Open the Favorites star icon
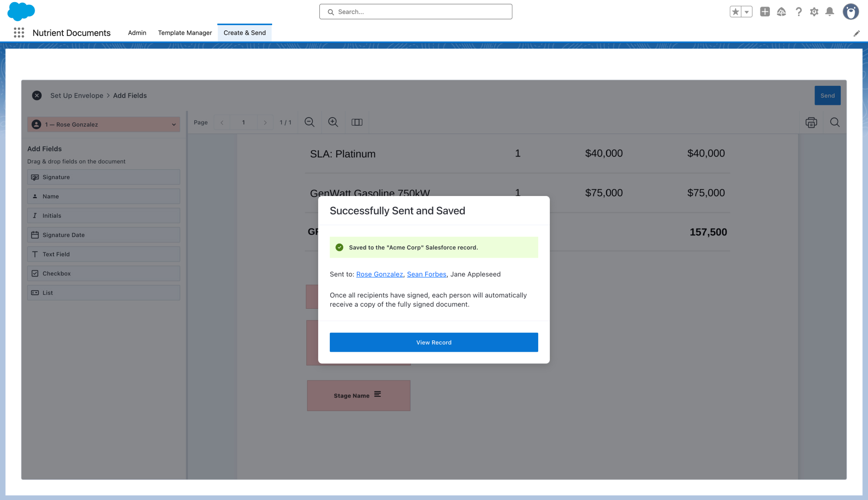The width and height of the screenshot is (868, 500). click(x=735, y=12)
